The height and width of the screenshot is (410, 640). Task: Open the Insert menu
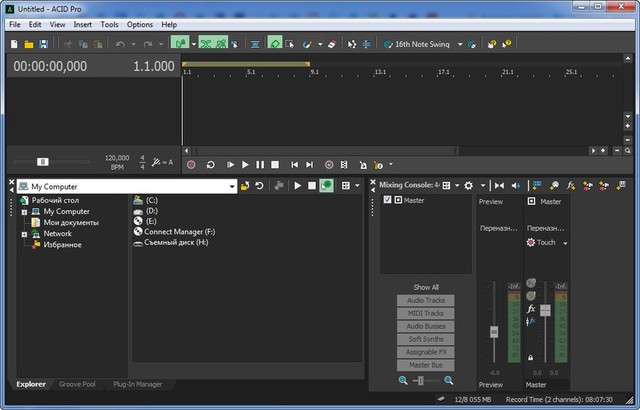coord(82,24)
